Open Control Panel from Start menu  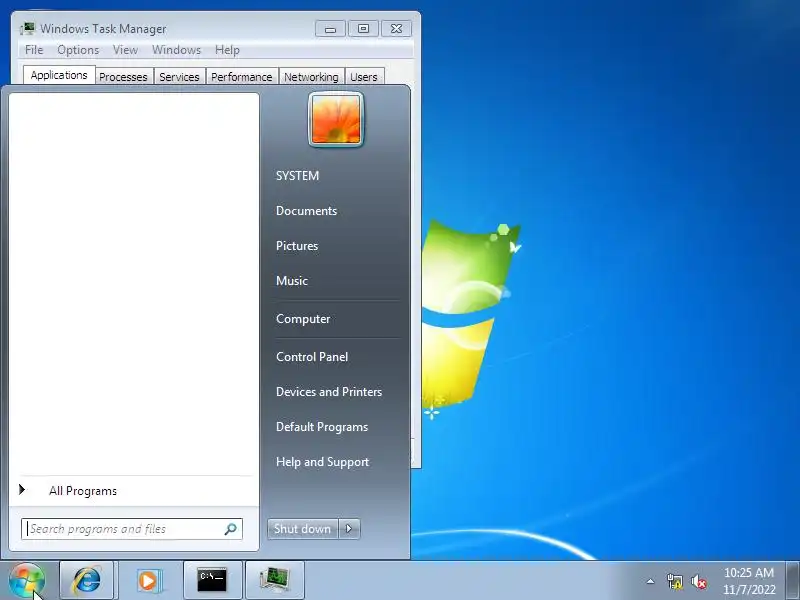[312, 357]
